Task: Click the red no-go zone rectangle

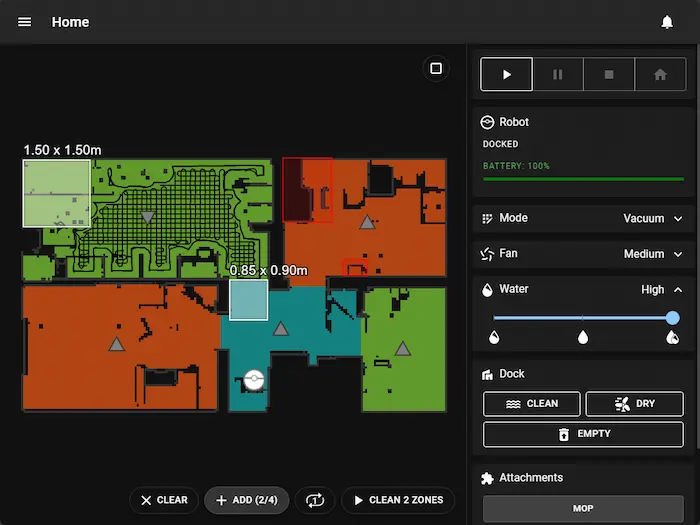Action: [307, 189]
